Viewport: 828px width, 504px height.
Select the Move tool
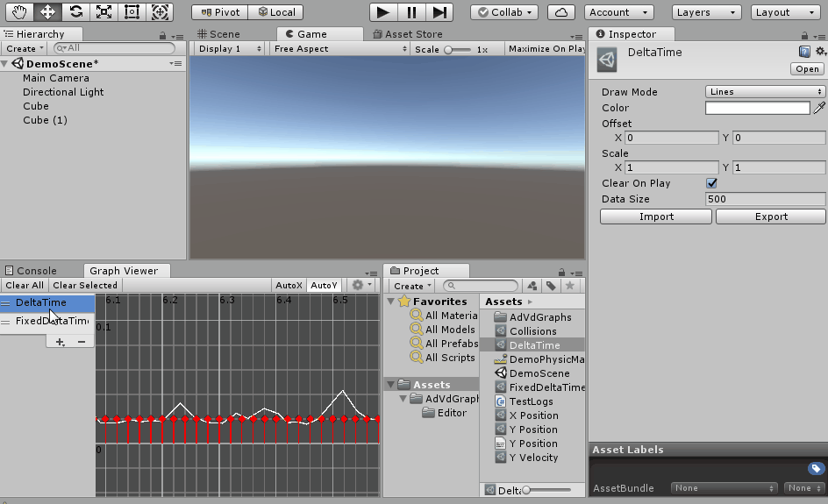tap(47, 12)
